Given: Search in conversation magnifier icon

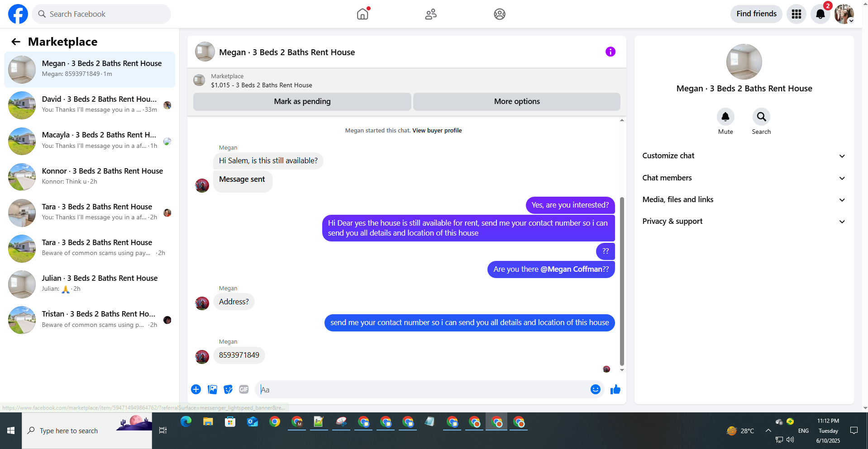Looking at the screenshot, I should tap(761, 117).
